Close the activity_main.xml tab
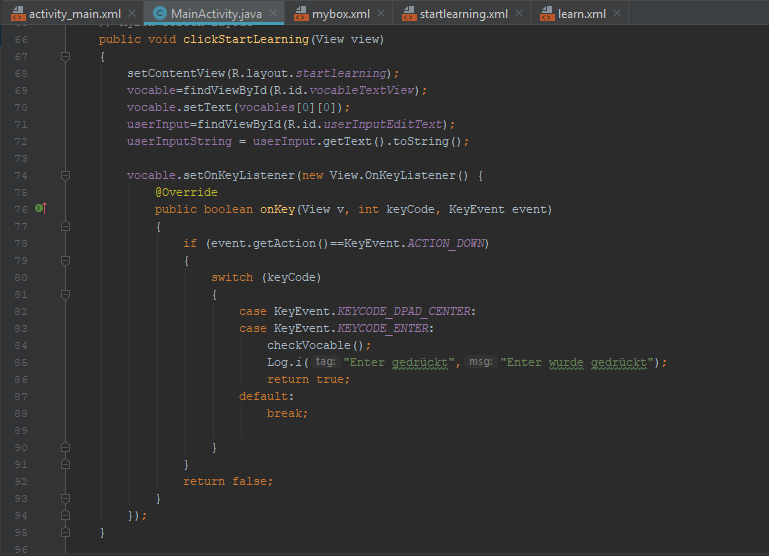 (x=132, y=14)
